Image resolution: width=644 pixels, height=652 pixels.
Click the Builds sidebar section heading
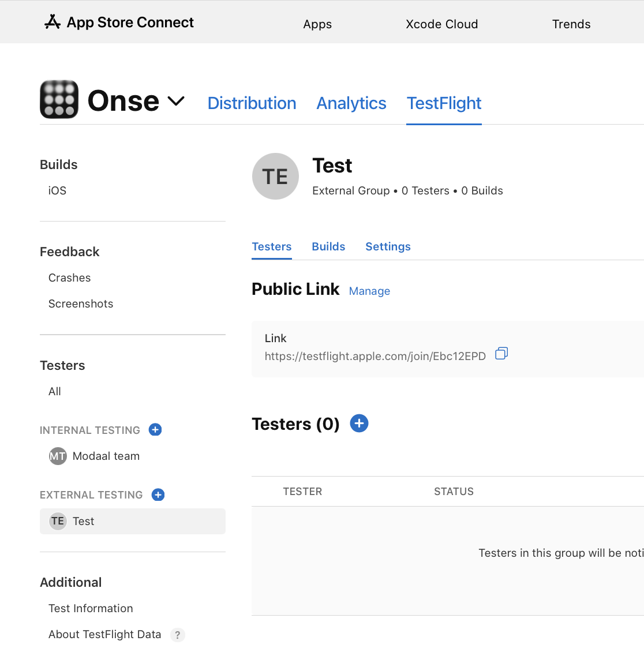pos(59,164)
